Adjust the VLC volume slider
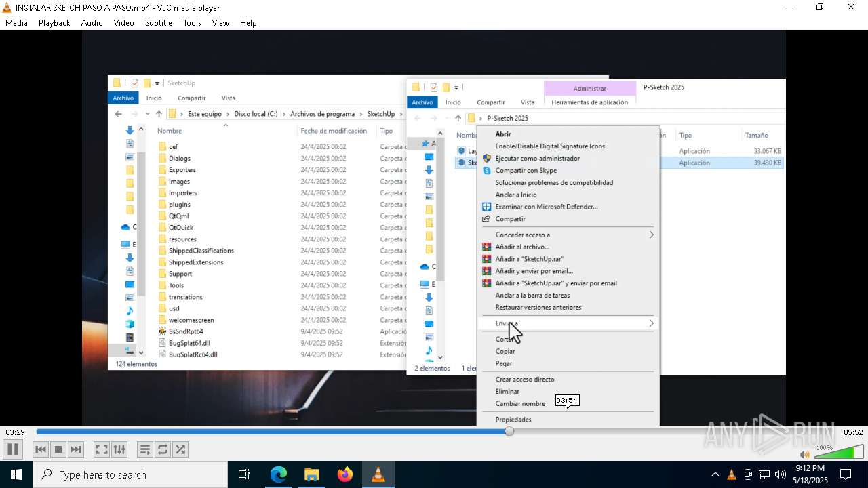Viewport: 868px width, 488px height. pos(838,452)
